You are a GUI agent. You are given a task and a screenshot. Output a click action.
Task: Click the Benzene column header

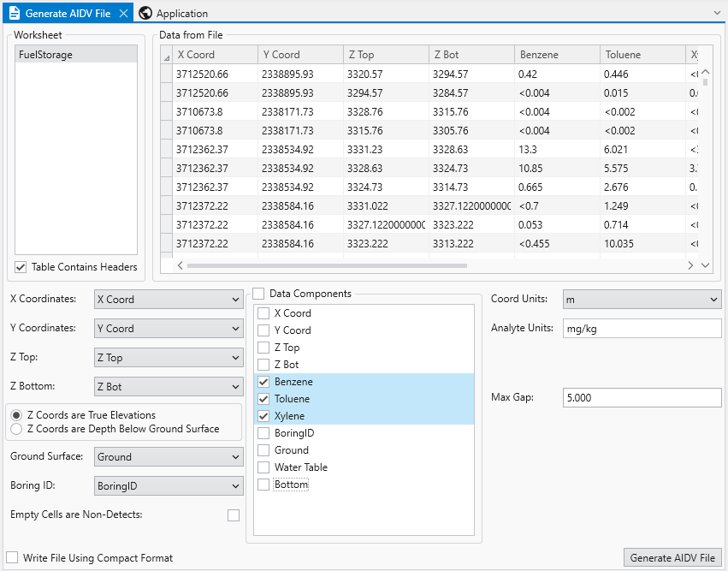click(x=556, y=55)
